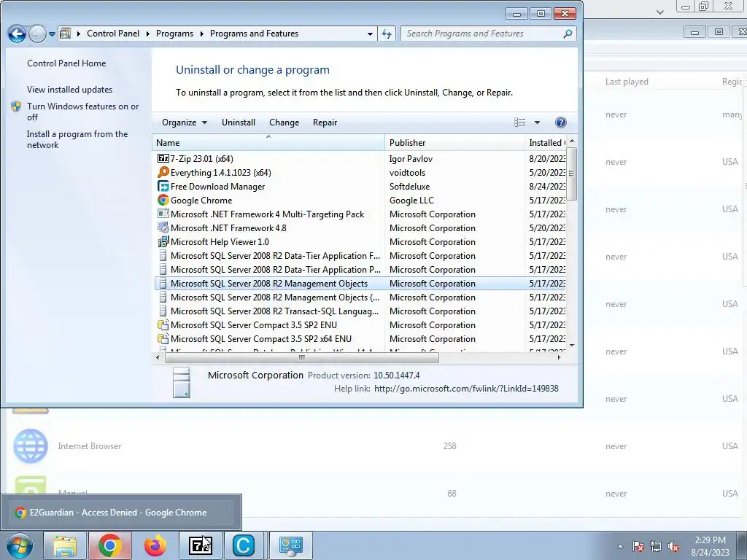Select SQL Server 2008 R2 Transact-SQL Languag... row

(x=360, y=311)
